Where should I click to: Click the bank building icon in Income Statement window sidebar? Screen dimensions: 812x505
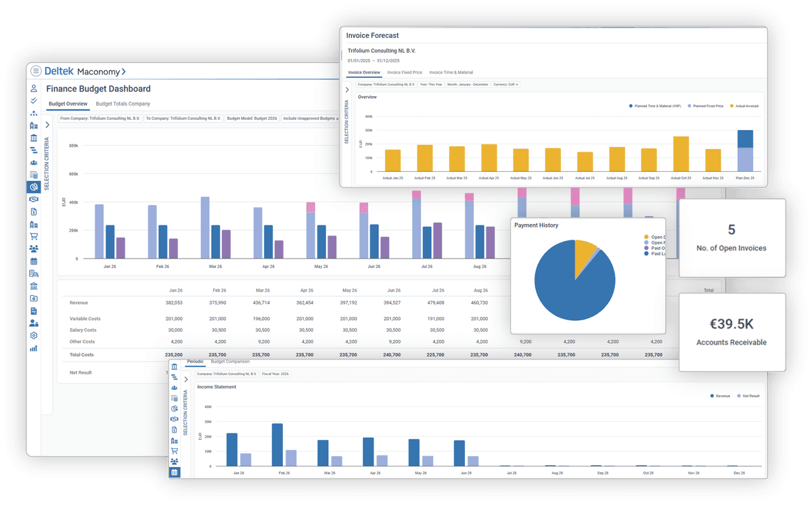(175, 367)
